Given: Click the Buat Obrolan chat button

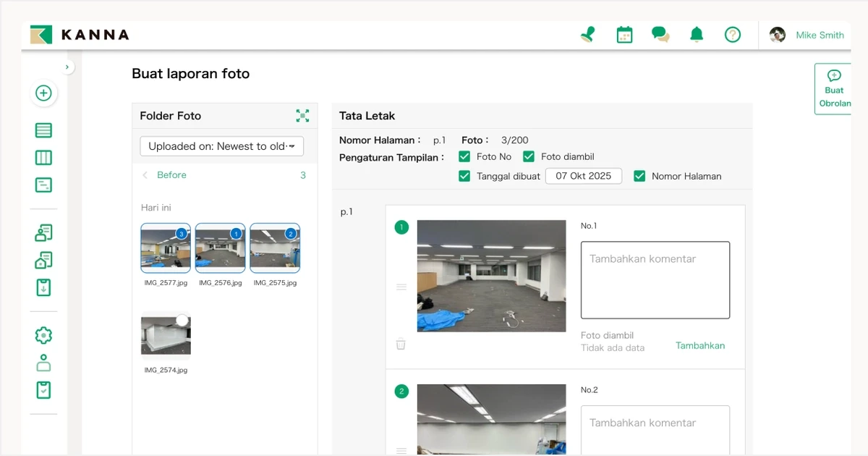Looking at the screenshot, I should [833, 88].
